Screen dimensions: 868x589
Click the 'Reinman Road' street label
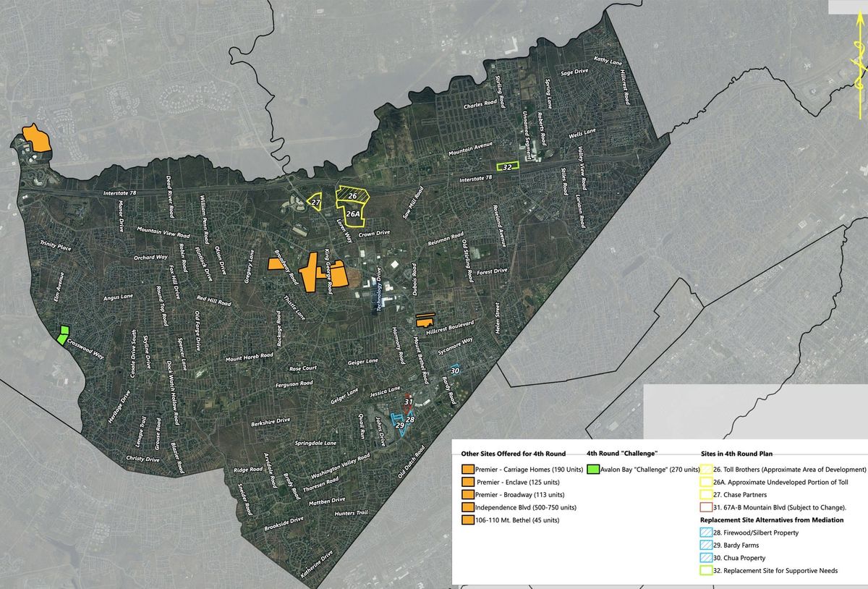(445, 240)
